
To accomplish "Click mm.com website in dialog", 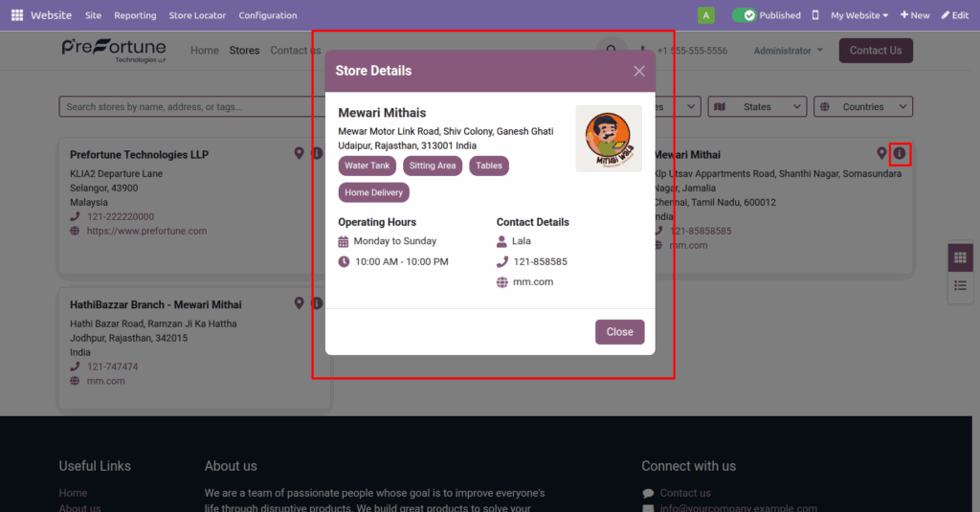I will [x=532, y=282].
